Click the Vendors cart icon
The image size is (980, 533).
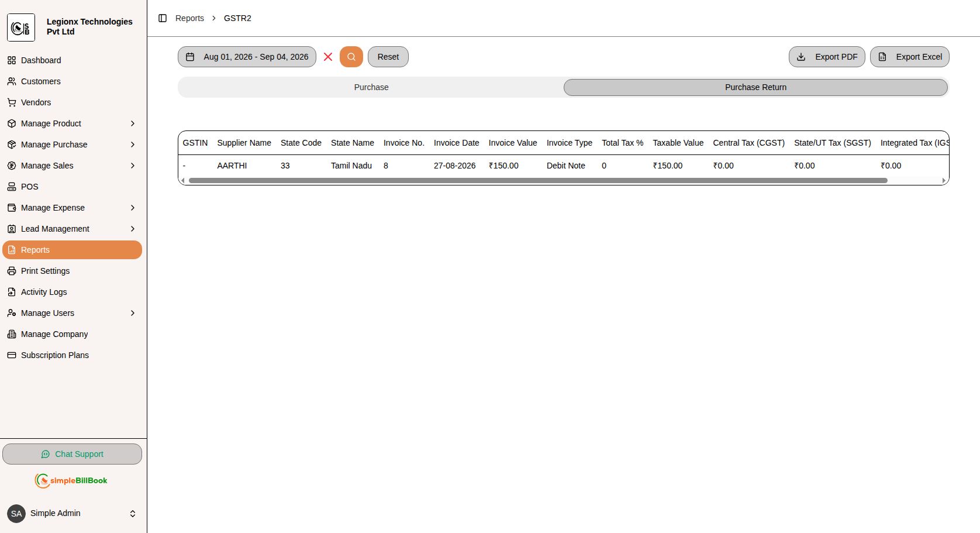pyautogui.click(x=12, y=102)
